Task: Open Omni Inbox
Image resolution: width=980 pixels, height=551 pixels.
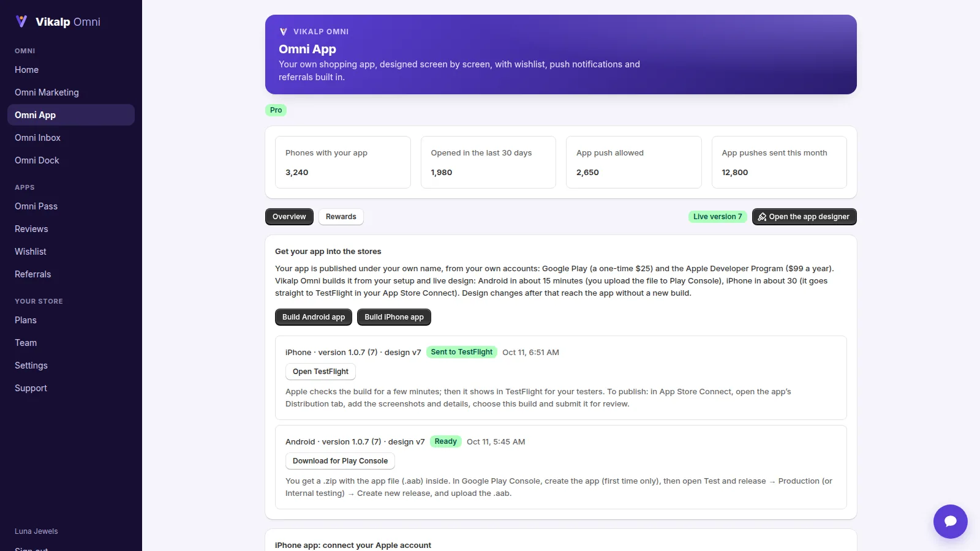Action: point(71,138)
